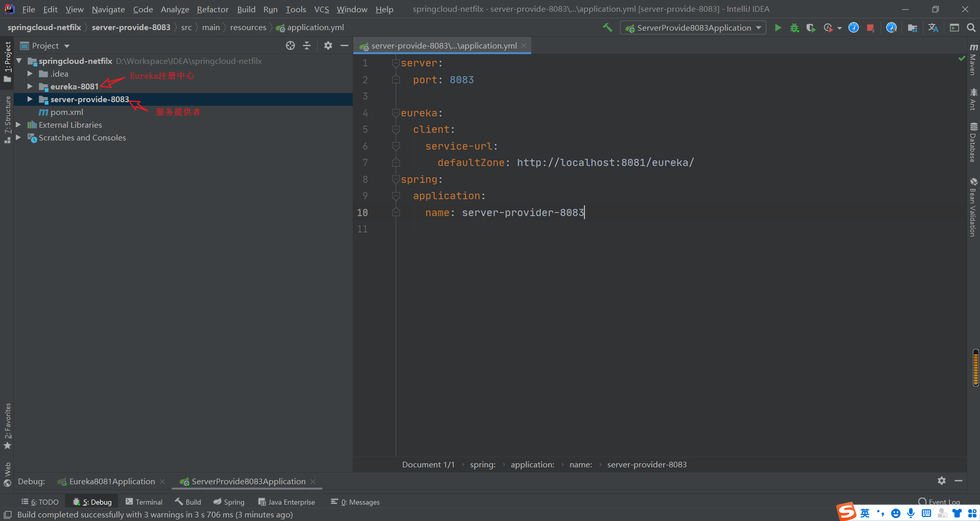Hide the Debug tool window
The image size is (980, 521).
(959, 481)
